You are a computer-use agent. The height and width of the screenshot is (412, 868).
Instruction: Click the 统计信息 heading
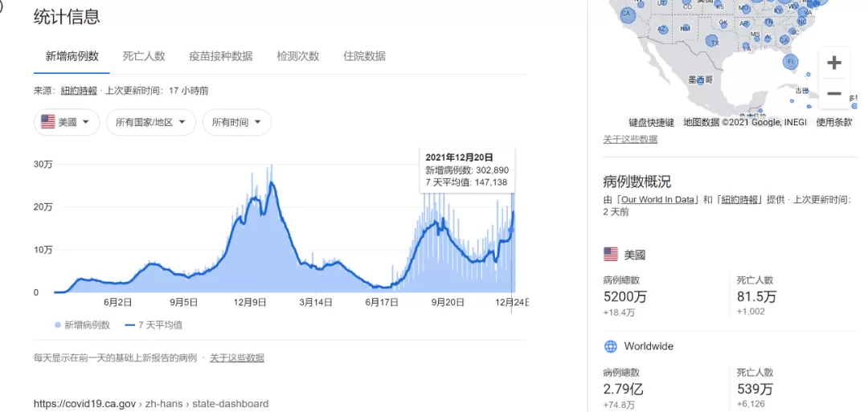[x=67, y=17]
